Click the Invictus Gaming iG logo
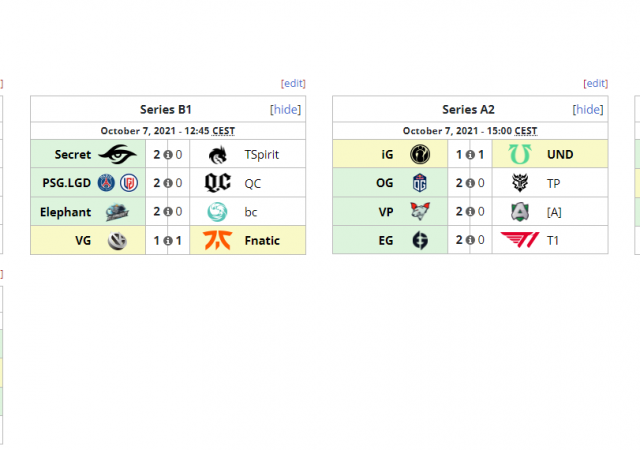This screenshot has width=640, height=450. point(420,155)
